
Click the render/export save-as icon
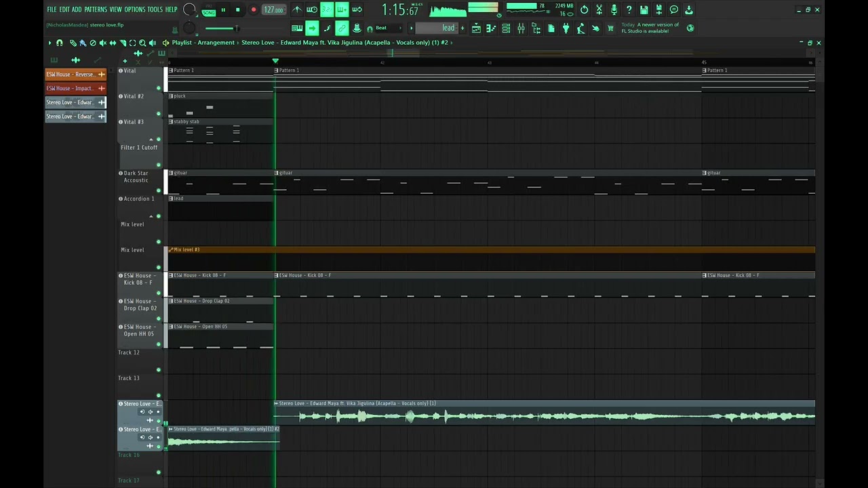(658, 9)
